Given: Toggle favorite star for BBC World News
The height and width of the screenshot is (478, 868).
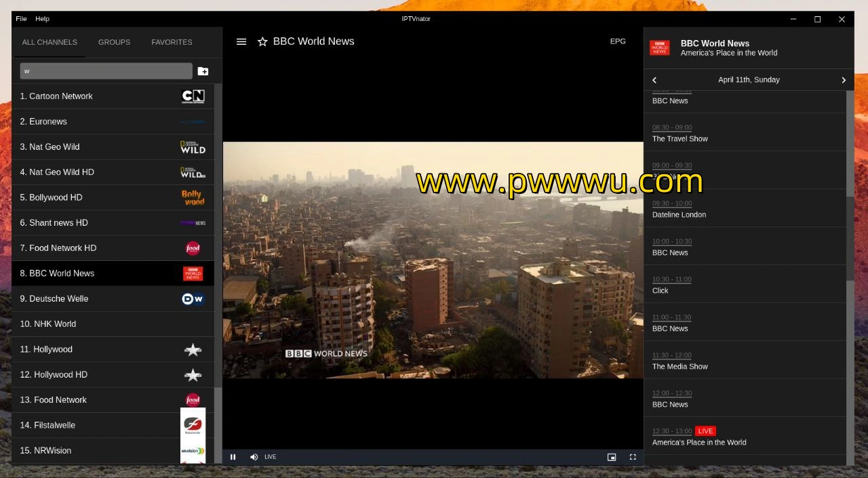Looking at the screenshot, I should click(262, 41).
